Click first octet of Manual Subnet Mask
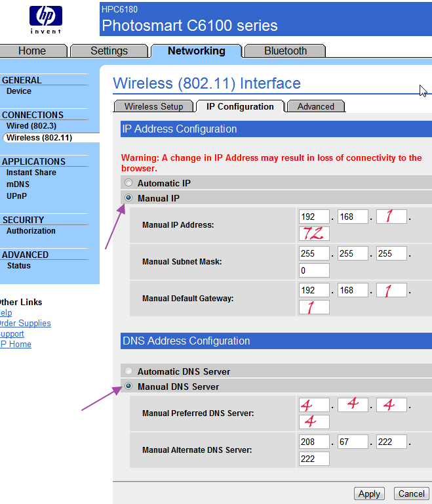 pyautogui.click(x=314, y=253)
